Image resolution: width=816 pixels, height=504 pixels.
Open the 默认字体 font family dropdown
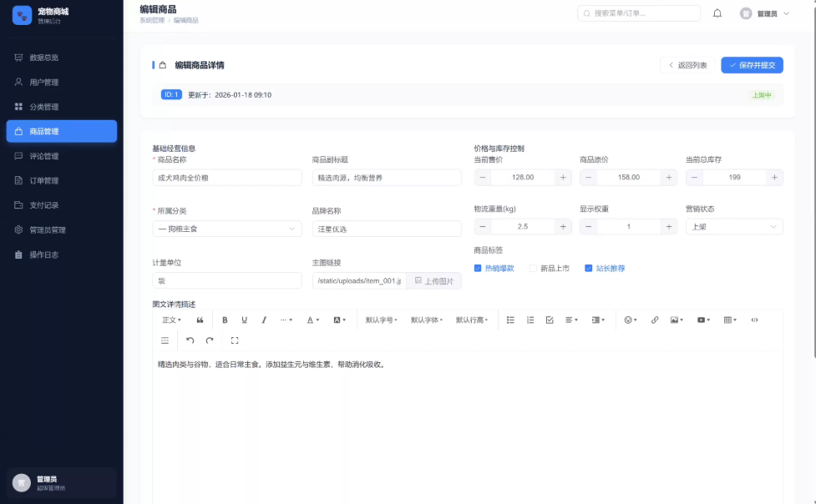(x=427, y=320)
